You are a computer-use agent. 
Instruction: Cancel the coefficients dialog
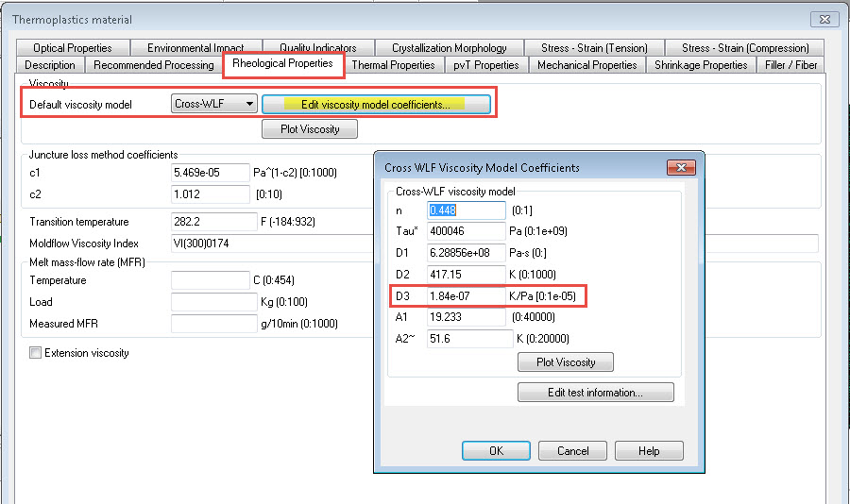click(x=572, y=451)
